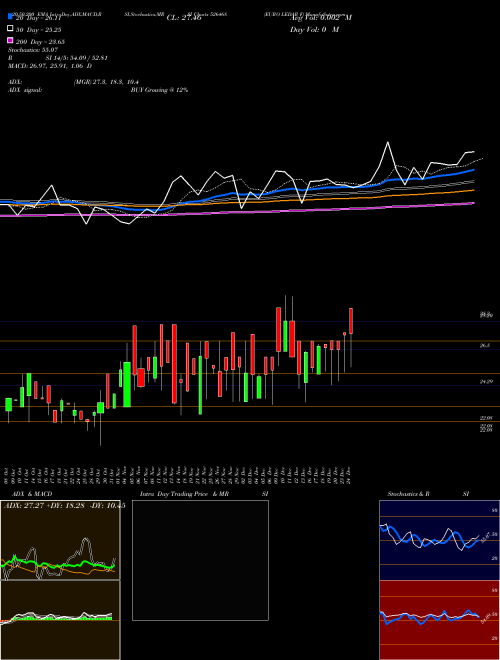This screenshot has width=500, height=660.
Task: Open the blue Stochastics chart panel
Action: tap(439, 540)
